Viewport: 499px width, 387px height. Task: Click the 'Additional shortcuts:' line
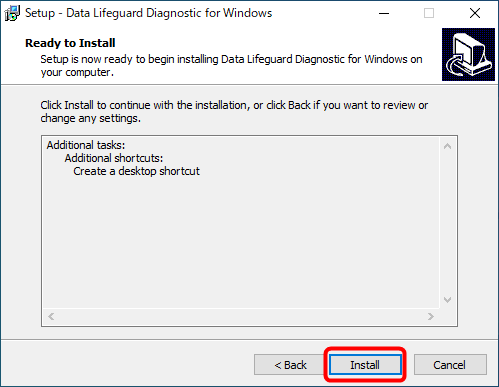pos(114,158)
